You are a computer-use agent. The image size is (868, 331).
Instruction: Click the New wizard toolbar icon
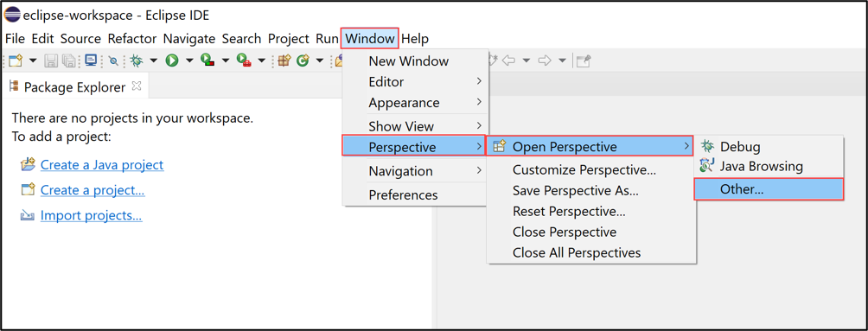pyautogui.click(x=16, y=60)
